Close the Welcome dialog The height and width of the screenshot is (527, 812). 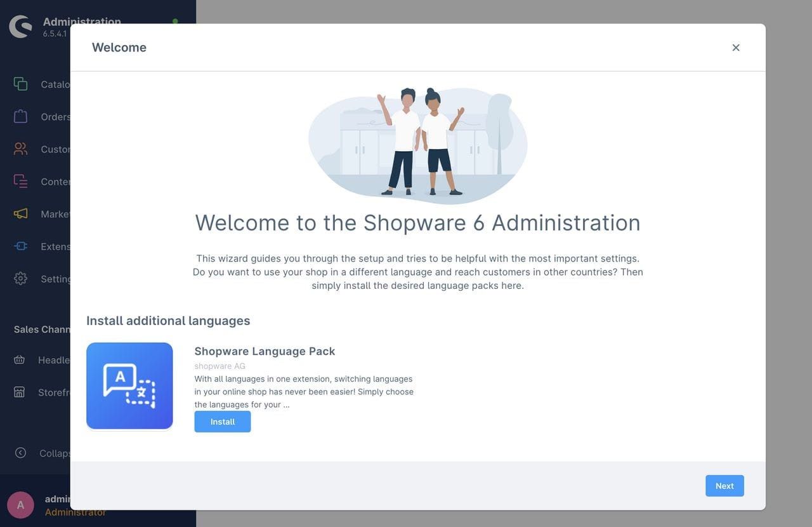pyautogui.click(x=736, y=48)
